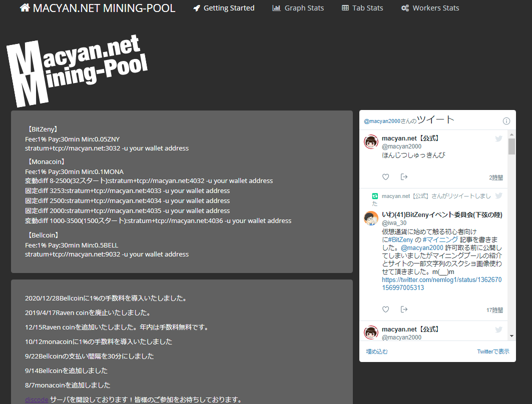Screen dimensions: 532x404
Task: Like the ほんじつしゅっきんび tweet with the heart
Action: [385, 177]
